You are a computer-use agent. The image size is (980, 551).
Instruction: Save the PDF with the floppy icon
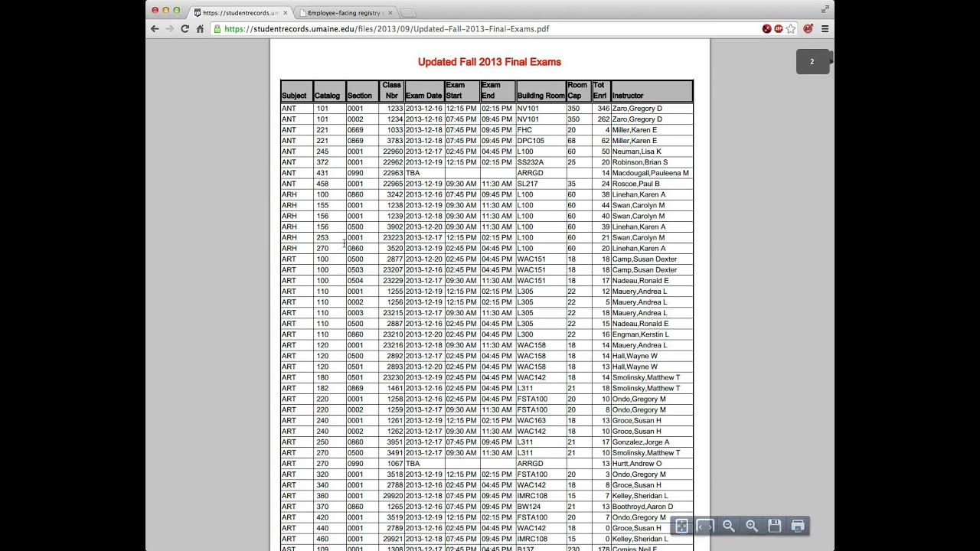(x=775, y=526)
